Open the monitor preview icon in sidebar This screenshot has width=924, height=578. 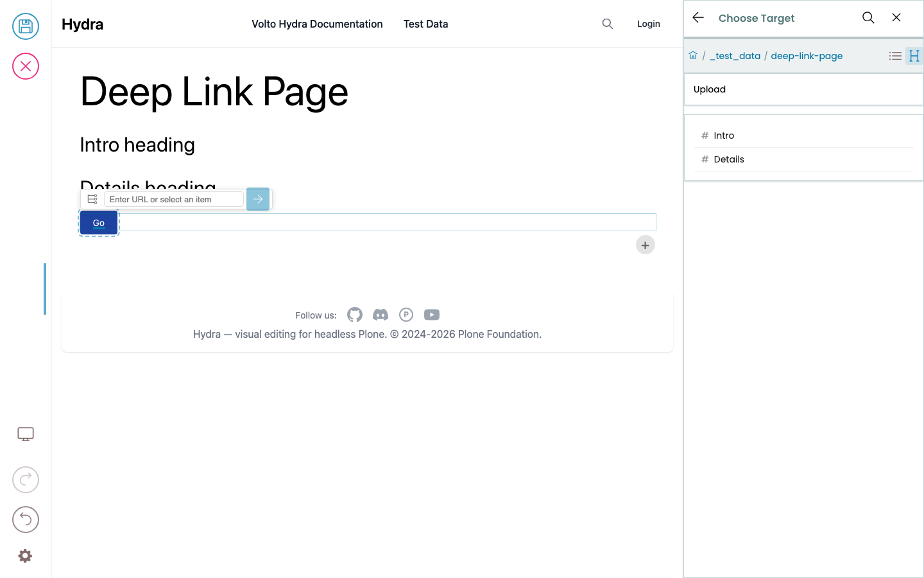(x=26, y=434)
